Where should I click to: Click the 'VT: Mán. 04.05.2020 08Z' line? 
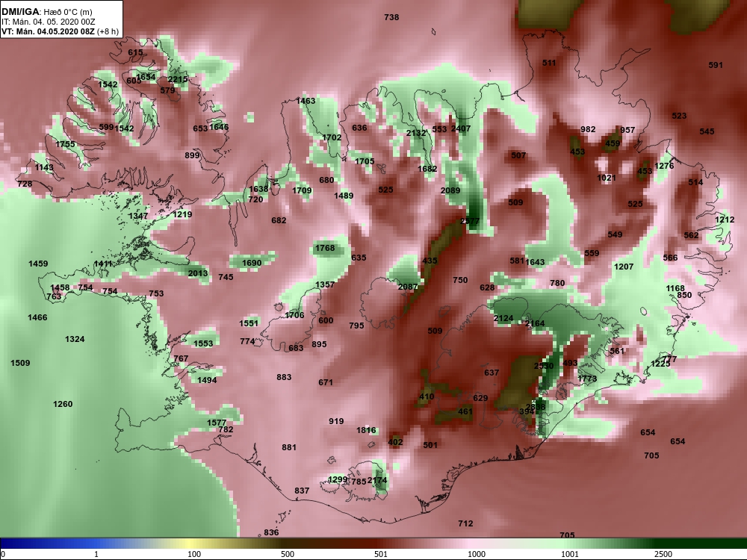pos(48,32)
